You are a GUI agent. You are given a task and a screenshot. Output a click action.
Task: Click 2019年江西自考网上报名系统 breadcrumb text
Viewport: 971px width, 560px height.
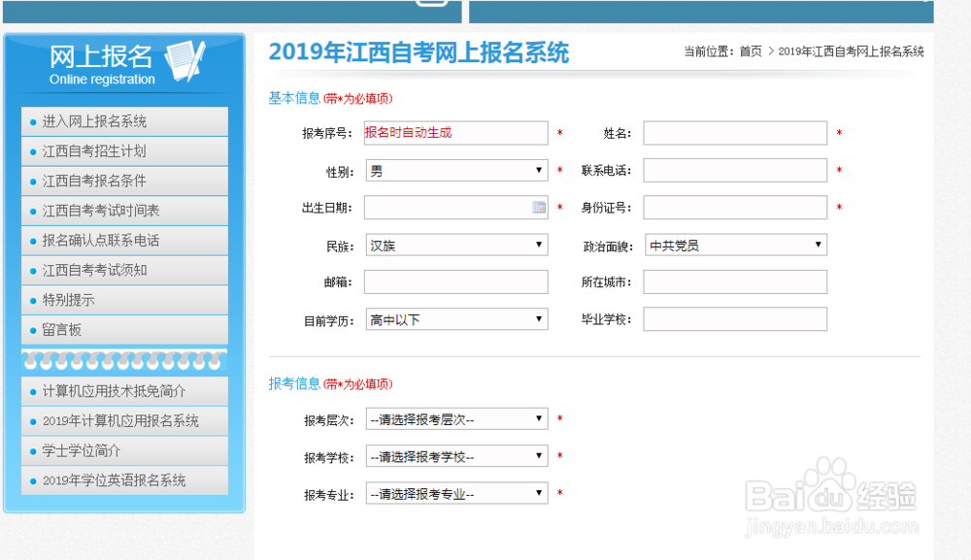851,51
